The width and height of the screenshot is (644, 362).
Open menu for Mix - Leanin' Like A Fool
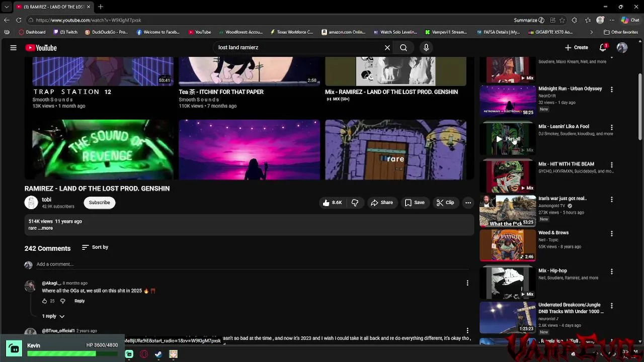point(612,128)
